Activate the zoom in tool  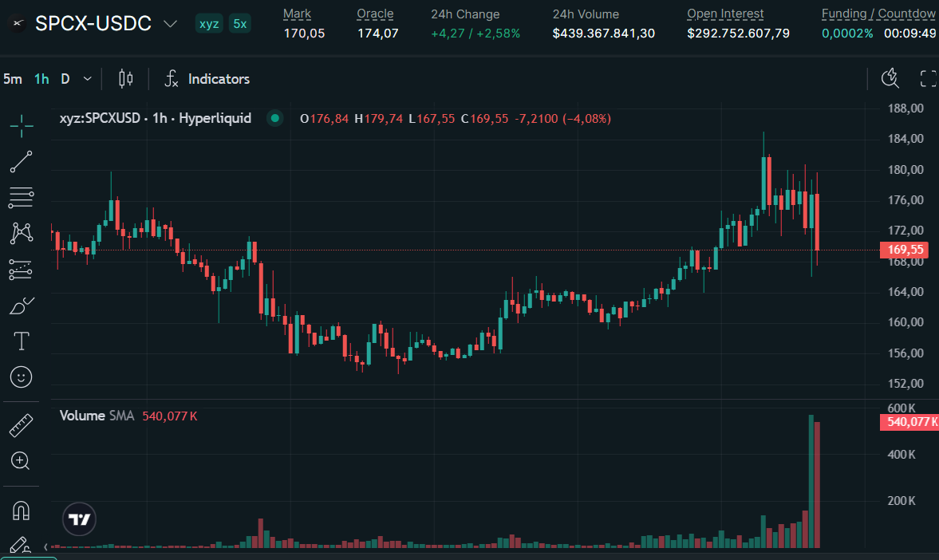click(x=21, y=460)
